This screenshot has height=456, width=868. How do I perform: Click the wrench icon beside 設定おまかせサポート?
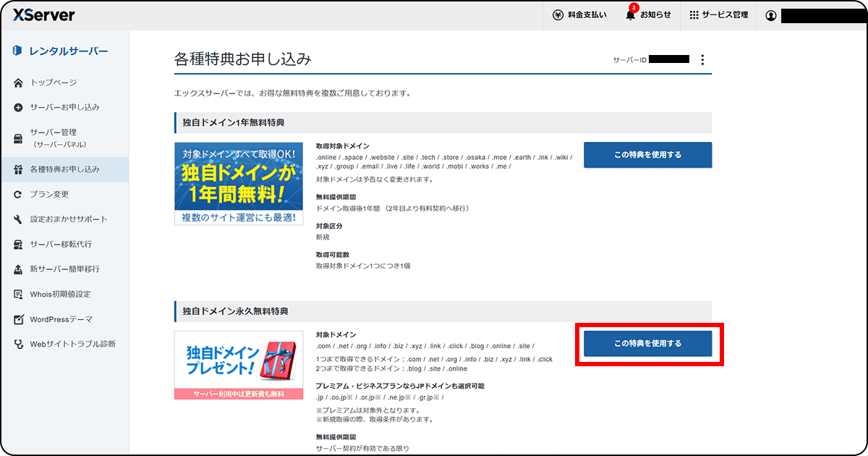click(x=19, y=219)
